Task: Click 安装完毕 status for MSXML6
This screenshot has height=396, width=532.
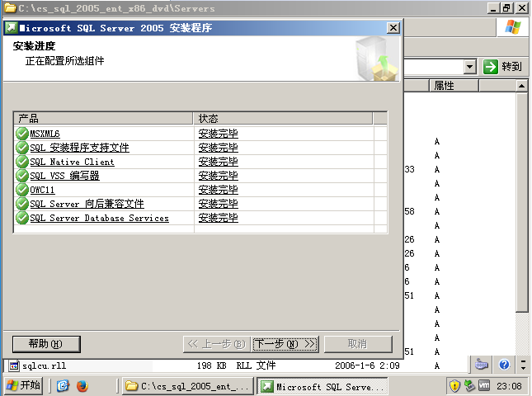Action: tap(218, 134)
